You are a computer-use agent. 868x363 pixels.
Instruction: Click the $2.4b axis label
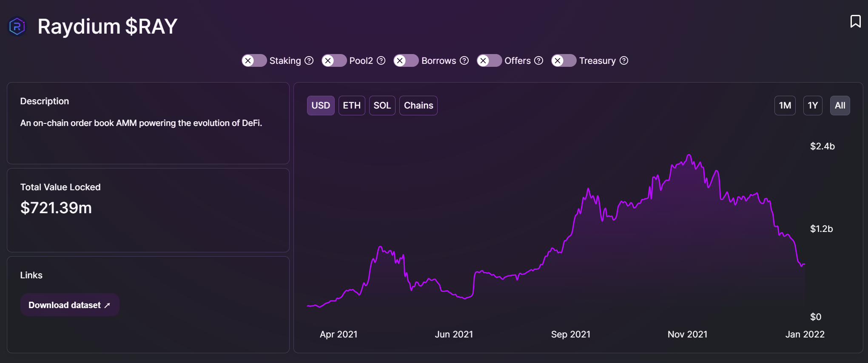point(822,146)
